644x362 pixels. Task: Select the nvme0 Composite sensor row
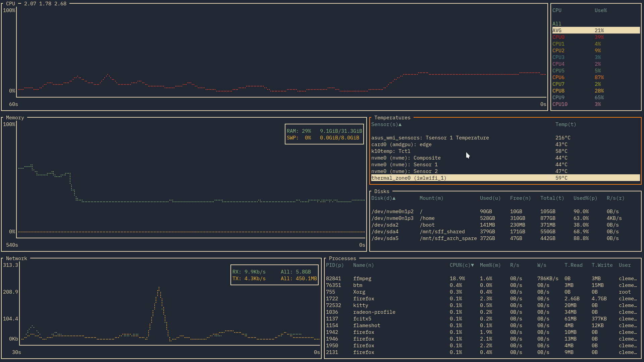pyautogui.click(x=505, y=158)
